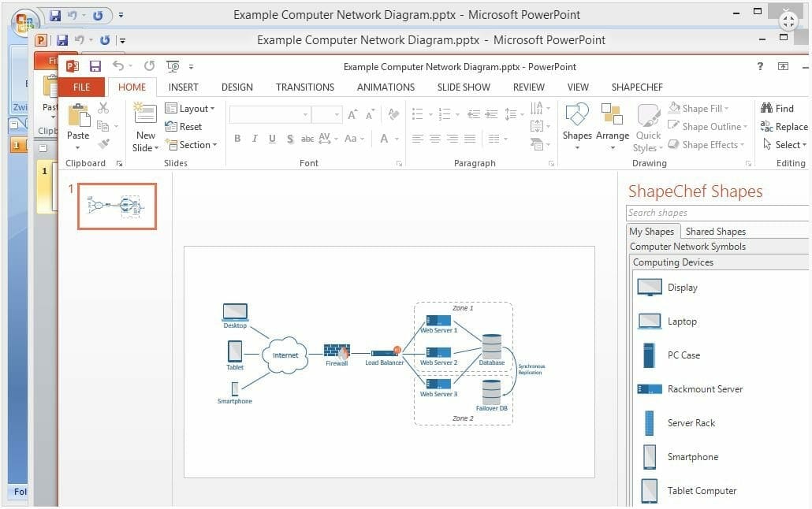The image size is (812, 509).
Task: Select the Rackmount Server shape
Action: coord(704,389)
